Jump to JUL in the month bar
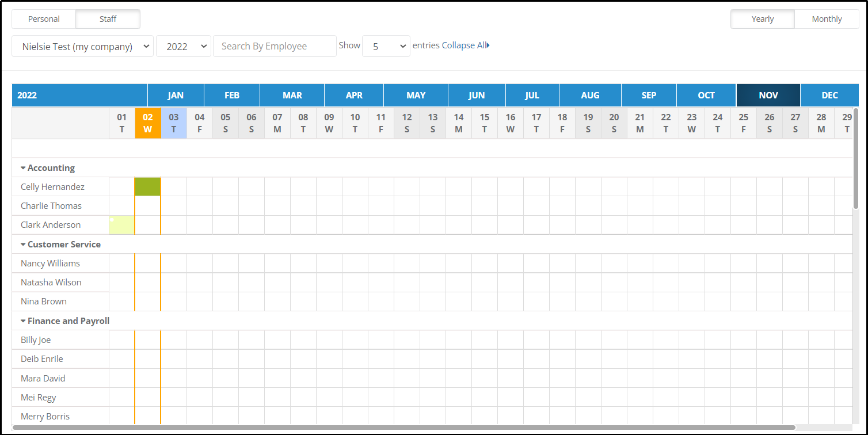 [x=532, y=96]
